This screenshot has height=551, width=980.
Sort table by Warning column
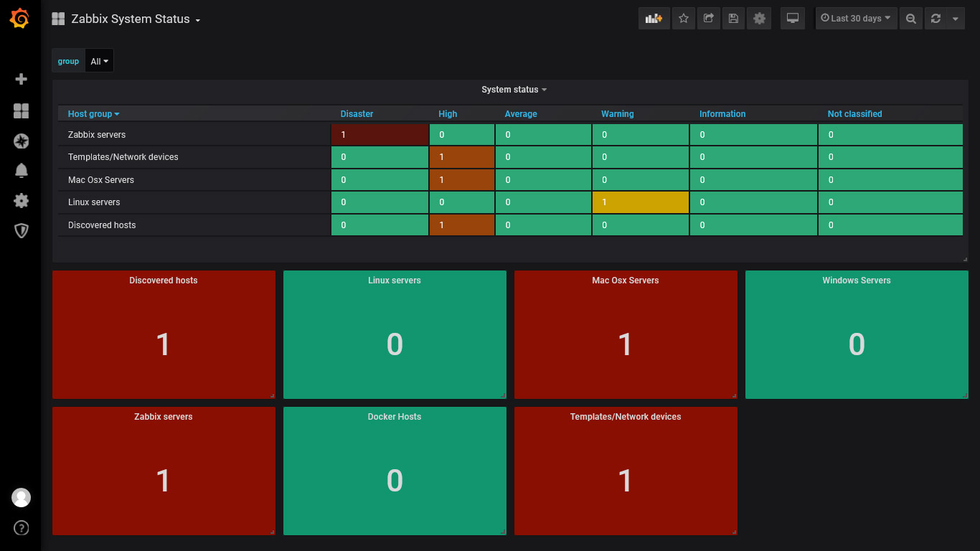[x=617, y=114]
